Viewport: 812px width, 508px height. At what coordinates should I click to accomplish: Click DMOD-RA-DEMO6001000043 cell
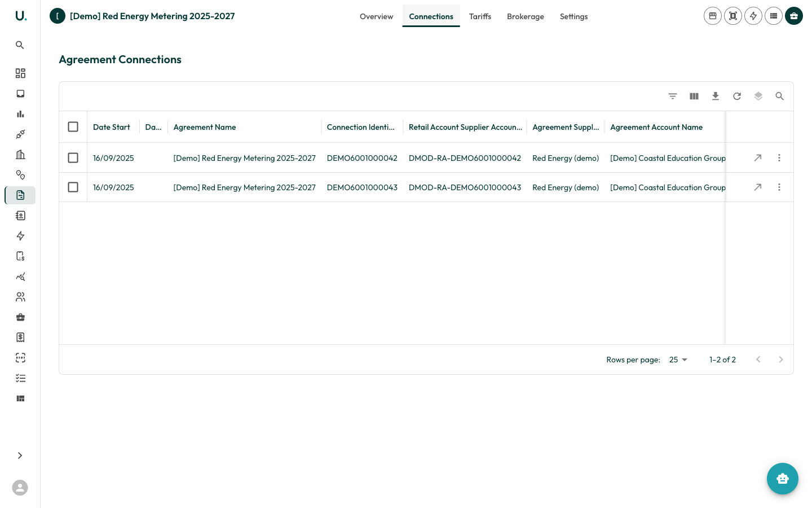click(x=465, y=187)
